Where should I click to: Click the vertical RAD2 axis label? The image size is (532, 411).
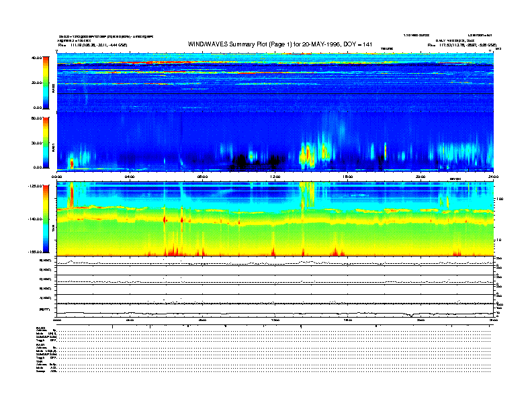[53, 89]
